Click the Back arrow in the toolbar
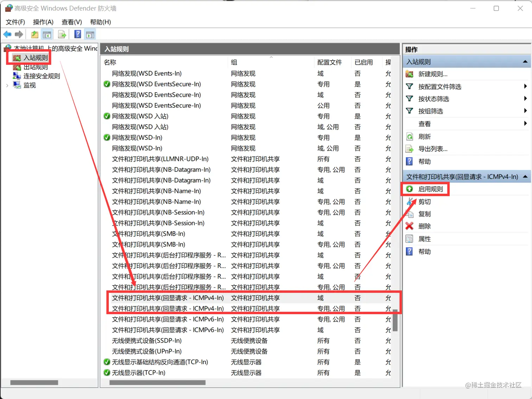Viewport: 532px width, 399px height. [x=7, y=35]
